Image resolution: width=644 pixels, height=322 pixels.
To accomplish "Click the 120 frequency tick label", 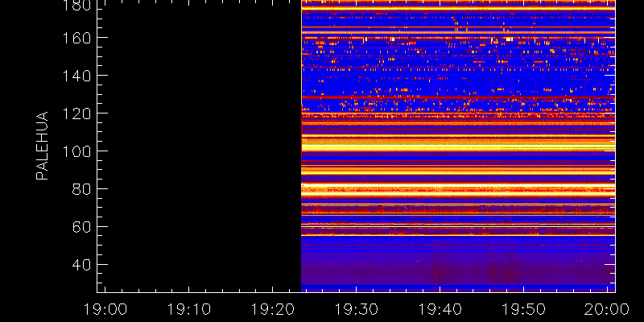I will 76,114.
